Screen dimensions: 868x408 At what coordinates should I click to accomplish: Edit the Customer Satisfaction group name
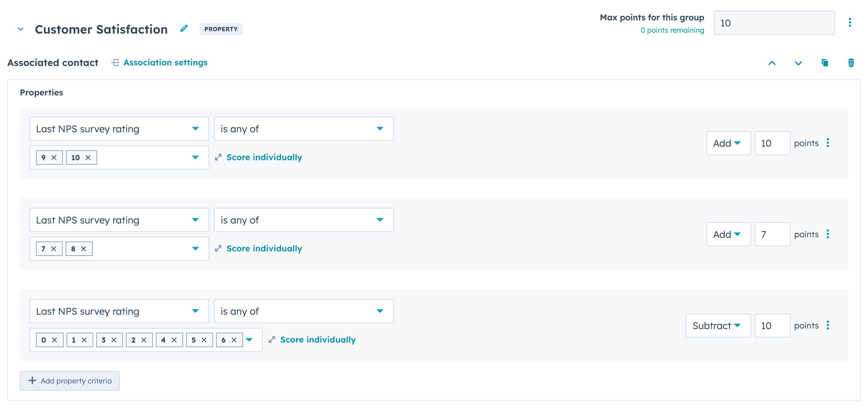[184, 29]
